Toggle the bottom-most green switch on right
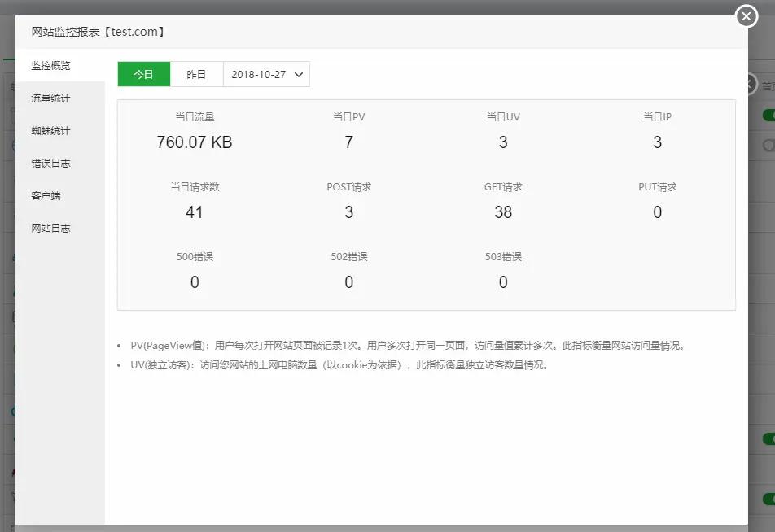The height and width of the screenshot is (532, 775). tap(768, 499)
